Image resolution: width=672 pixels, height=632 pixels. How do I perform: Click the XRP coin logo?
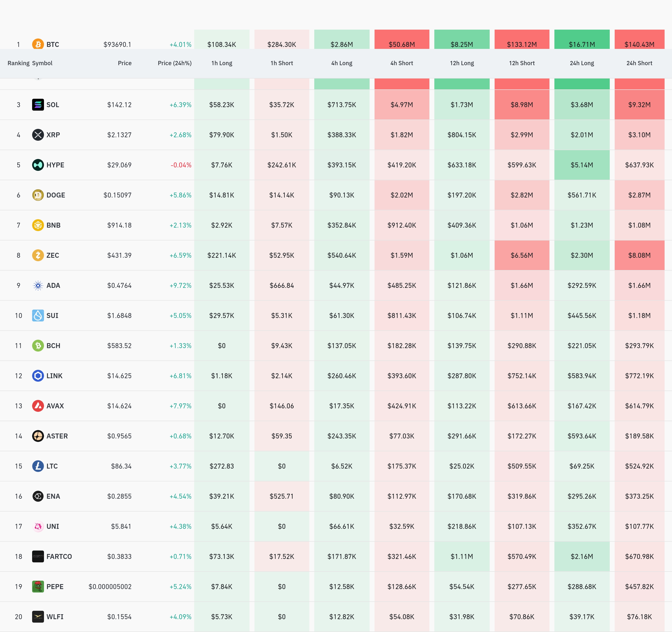click(x=38, y=135)
